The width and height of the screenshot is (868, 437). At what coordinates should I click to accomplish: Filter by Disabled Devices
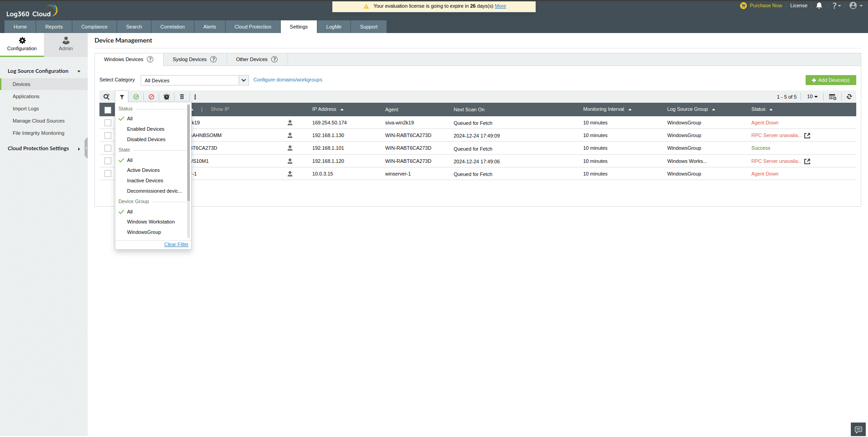tap(146, 140)
